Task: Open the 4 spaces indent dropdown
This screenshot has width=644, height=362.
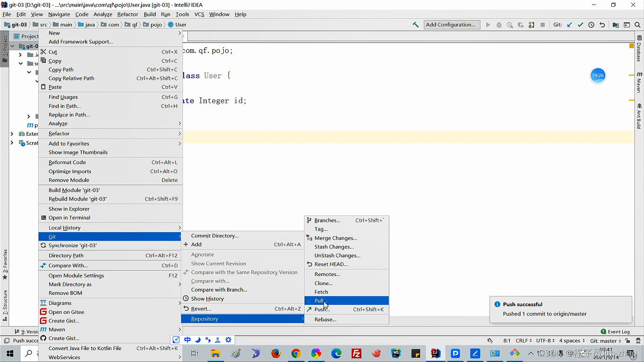Action: (572, 341)
